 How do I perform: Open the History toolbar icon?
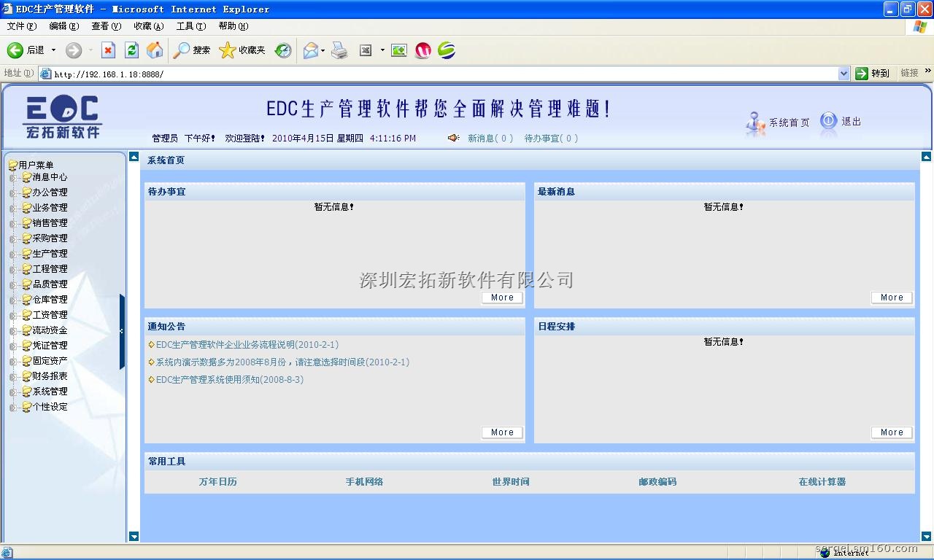pyautogui.click(x=283, y=50)
